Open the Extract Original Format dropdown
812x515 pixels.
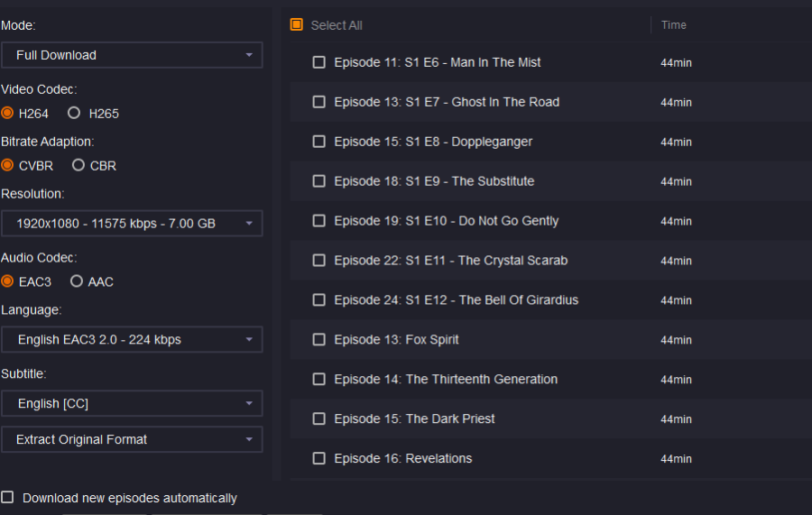click(132, 439)
